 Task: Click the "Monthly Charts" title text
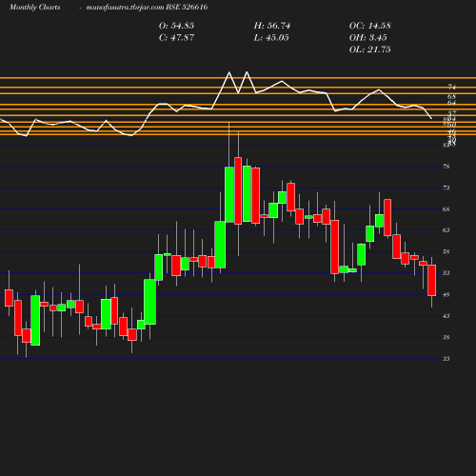point(35,7)
